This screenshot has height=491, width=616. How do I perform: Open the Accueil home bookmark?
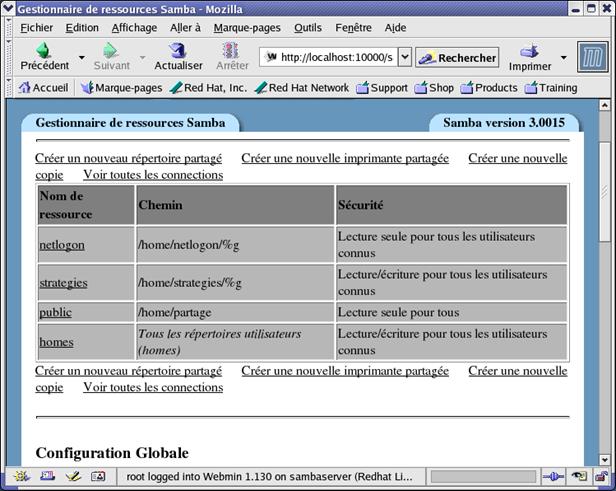(44, 88)
